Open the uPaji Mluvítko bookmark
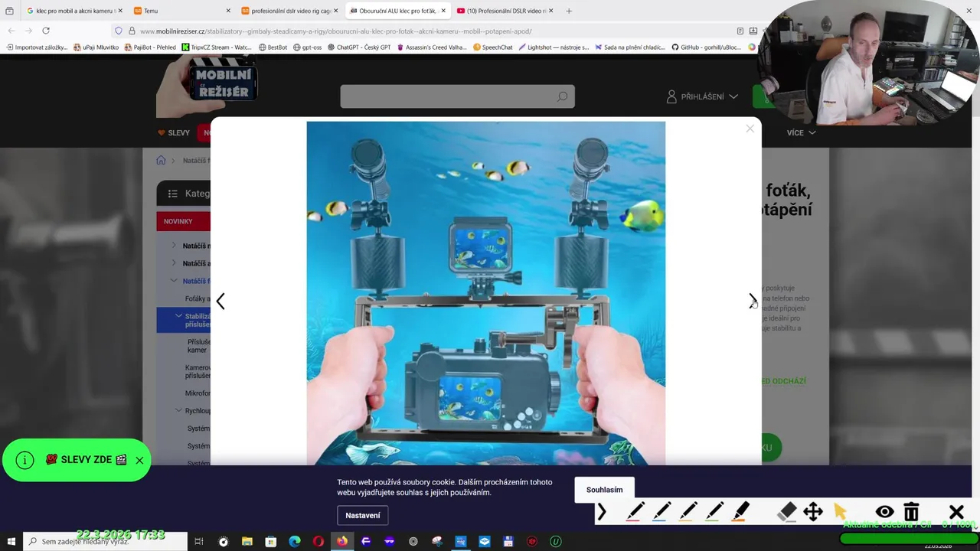 point(96,47)
